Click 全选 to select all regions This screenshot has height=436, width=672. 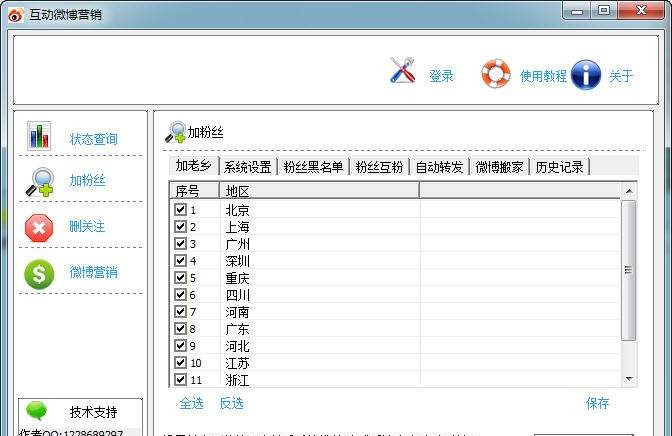click(x=191, y=403)
